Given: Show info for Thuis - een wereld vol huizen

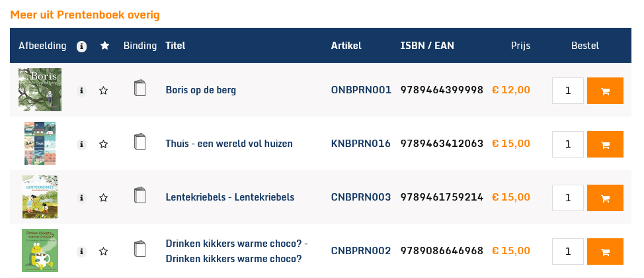Looking at the screenshot, I should tap(81, 144).
